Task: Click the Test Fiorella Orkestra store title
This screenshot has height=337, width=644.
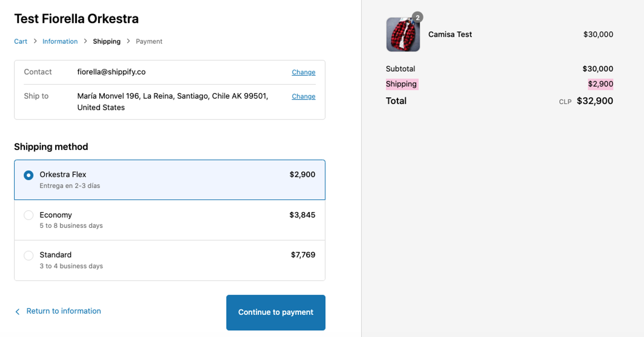Action: pyautogui.click(x=76, y=19)
